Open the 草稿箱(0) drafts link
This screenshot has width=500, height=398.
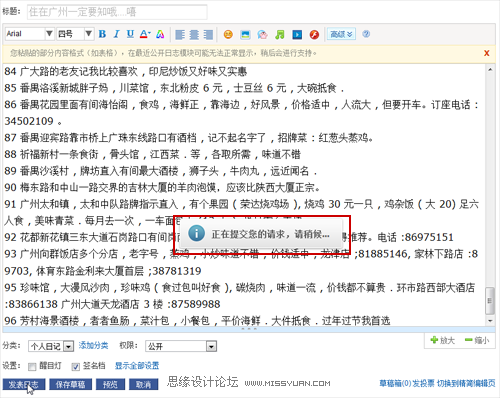point(395,383)
